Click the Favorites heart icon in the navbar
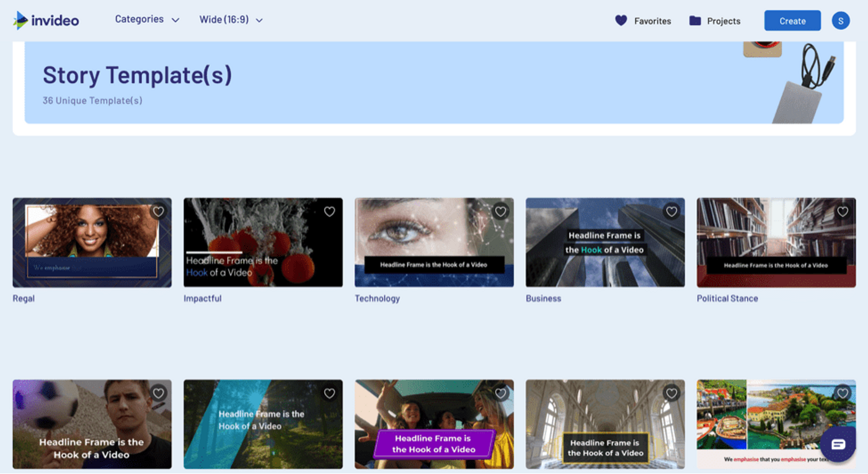This screenshot has width=868, height=474. [x=621, y=20]
